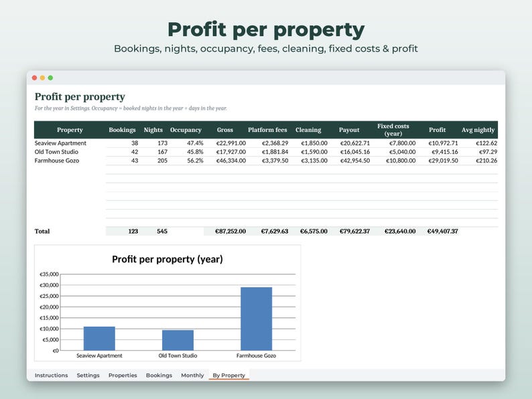Switch to the Monthly sheet tab
Screen dimensions: 532x399
click(192, 376)
